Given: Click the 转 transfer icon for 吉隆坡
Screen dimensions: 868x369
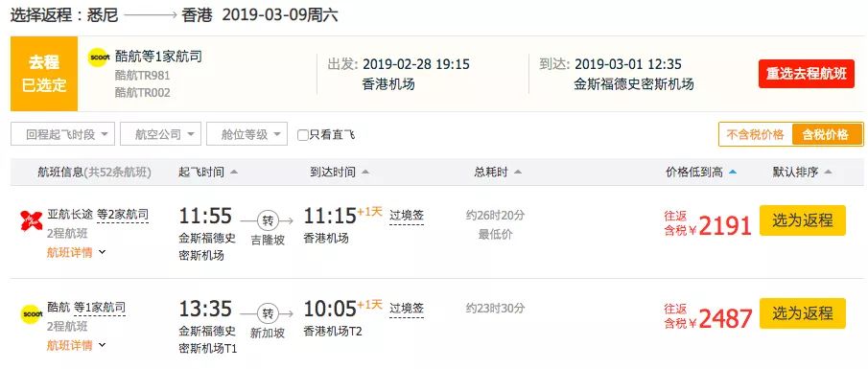Looking at the screenshot, I should tap(268, 220).
